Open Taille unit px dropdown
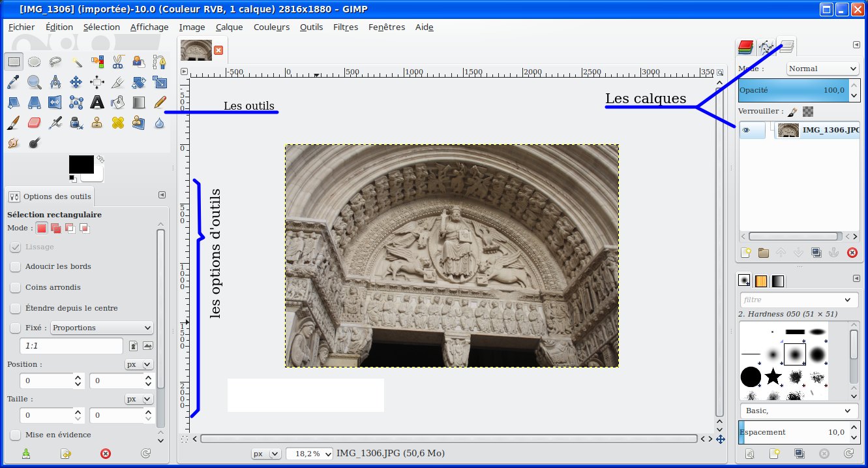This screenshot has width=868, height=468. coord(139,398)
